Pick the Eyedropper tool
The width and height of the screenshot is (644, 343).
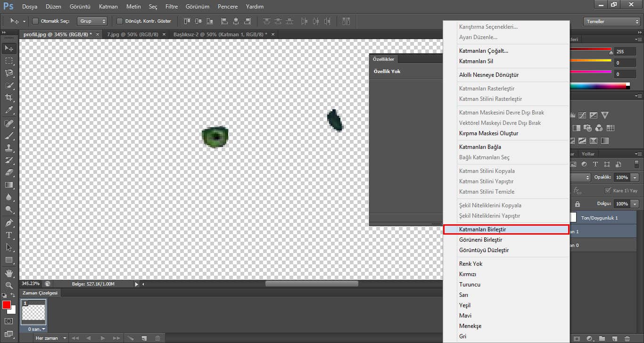point(9,110)
